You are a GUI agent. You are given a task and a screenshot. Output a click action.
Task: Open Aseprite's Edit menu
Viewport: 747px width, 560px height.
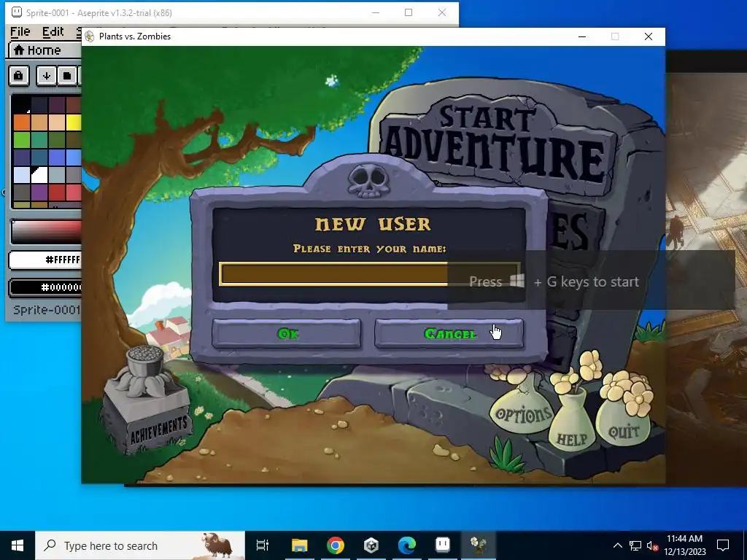pos(53,32)
